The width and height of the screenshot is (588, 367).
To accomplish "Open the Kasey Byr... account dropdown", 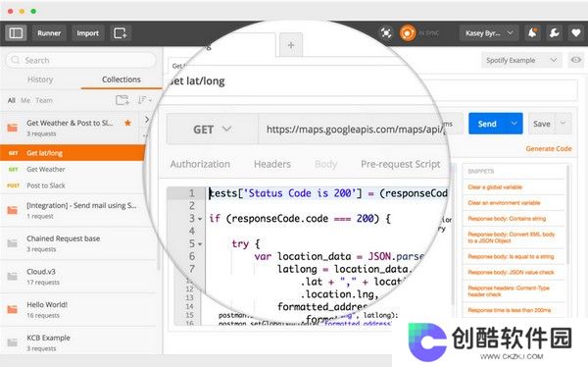I will (x=489, y=33).
